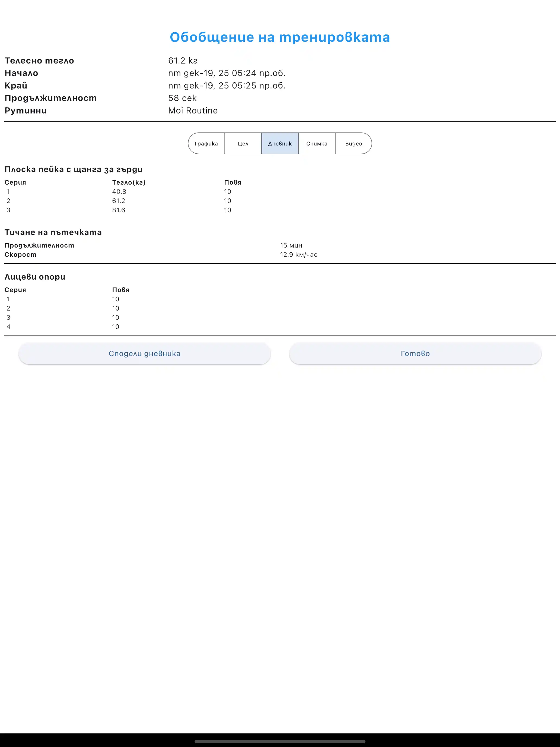Click the 40.8 weight entry in set 1

119,191
